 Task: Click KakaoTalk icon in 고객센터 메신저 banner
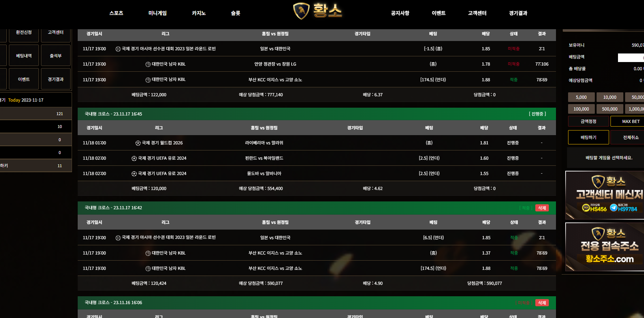coord(586,207)
